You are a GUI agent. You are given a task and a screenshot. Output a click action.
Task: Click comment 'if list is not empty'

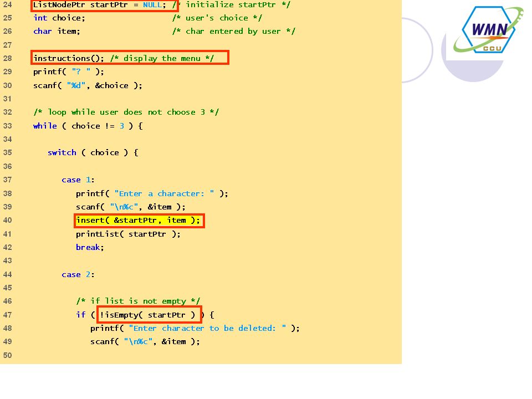[138, 301]
